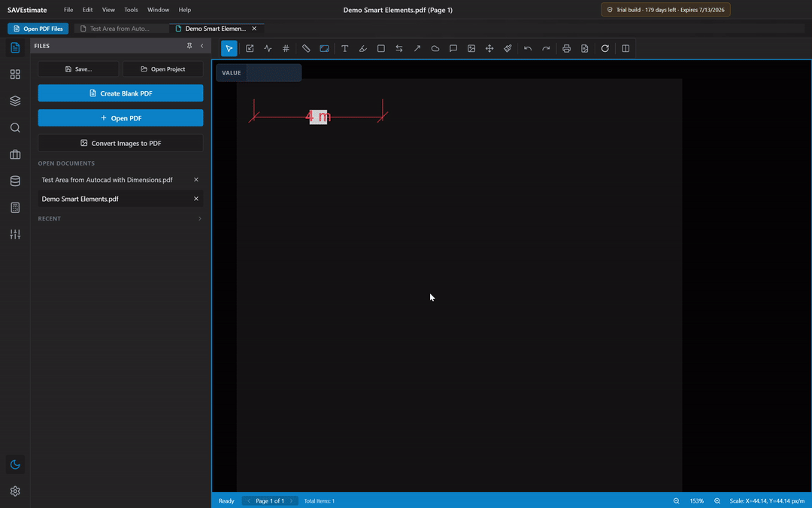Click the undo arrow in toolbar
The height and width of the screenshot is (508, 812).
528,48
